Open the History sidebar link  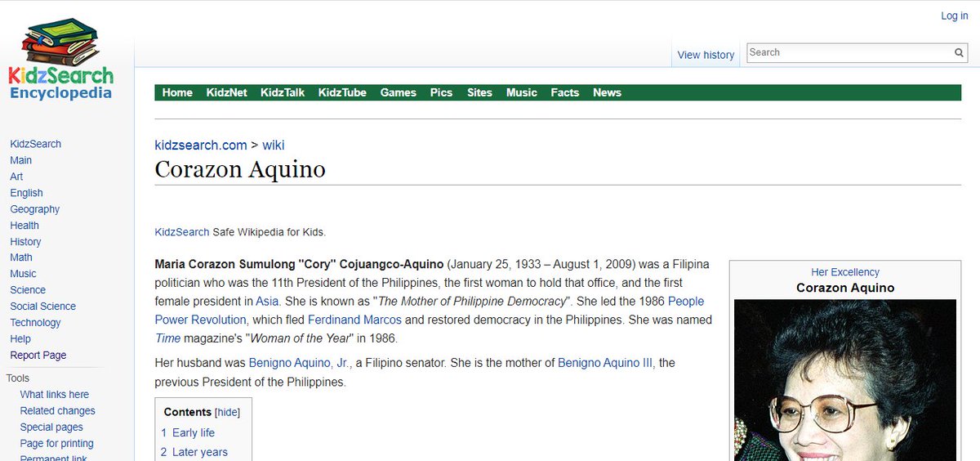pos(25,242)
